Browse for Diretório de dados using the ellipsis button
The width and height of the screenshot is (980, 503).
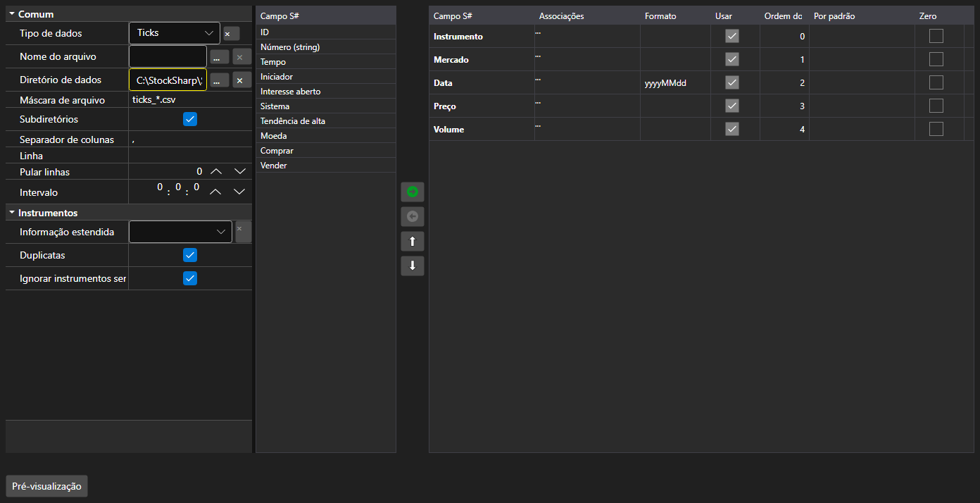tap(219, 80)
